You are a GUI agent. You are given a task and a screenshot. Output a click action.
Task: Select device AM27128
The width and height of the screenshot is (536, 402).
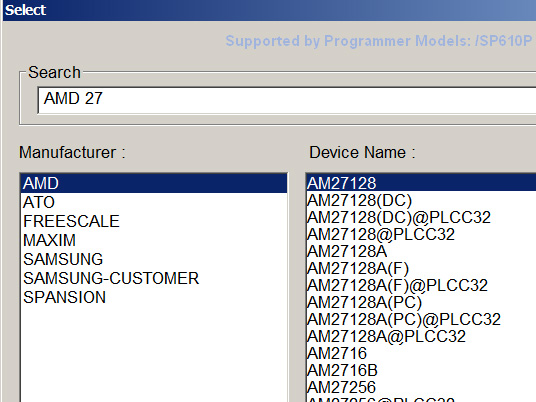421,183
